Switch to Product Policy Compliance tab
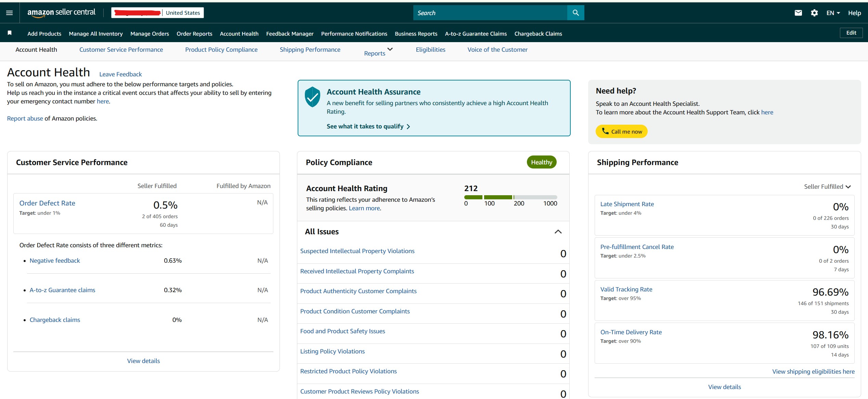The width and height of the screenshot is (868, 399). 221,50
